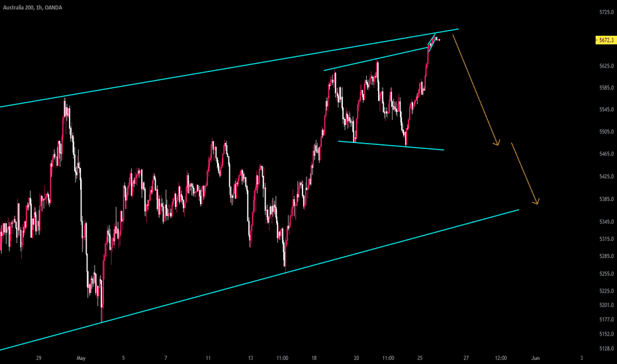The height and width of the screenshot is (364, 617).
Task: Click the 5345.0 price axis label
Action: 606,222
